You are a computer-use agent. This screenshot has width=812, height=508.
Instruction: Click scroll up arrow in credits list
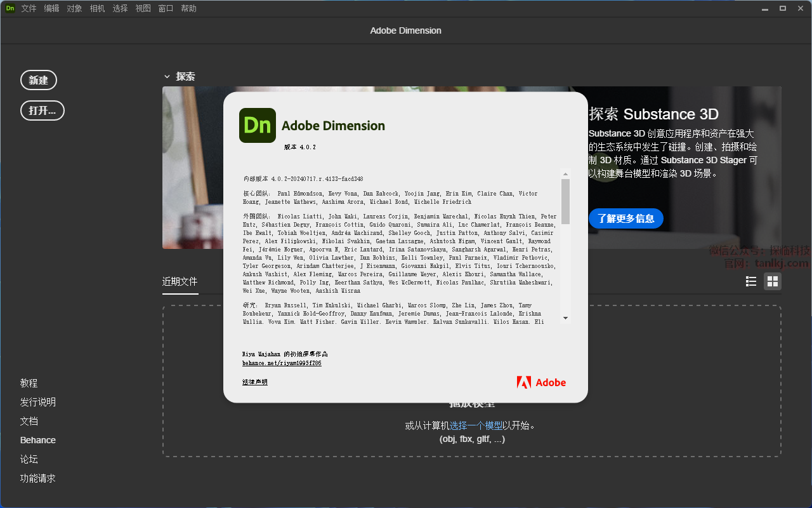(x=565, y=173)
